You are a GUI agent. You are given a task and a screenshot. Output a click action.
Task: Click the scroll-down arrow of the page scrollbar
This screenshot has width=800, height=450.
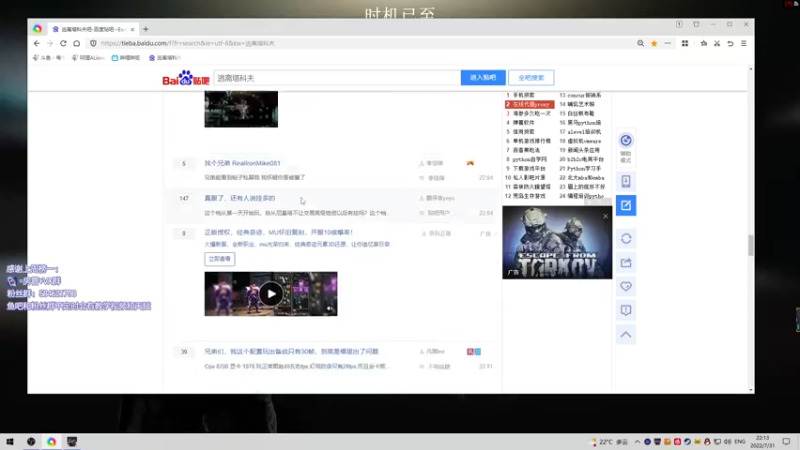pyautogui.click(x=751, y=390)
